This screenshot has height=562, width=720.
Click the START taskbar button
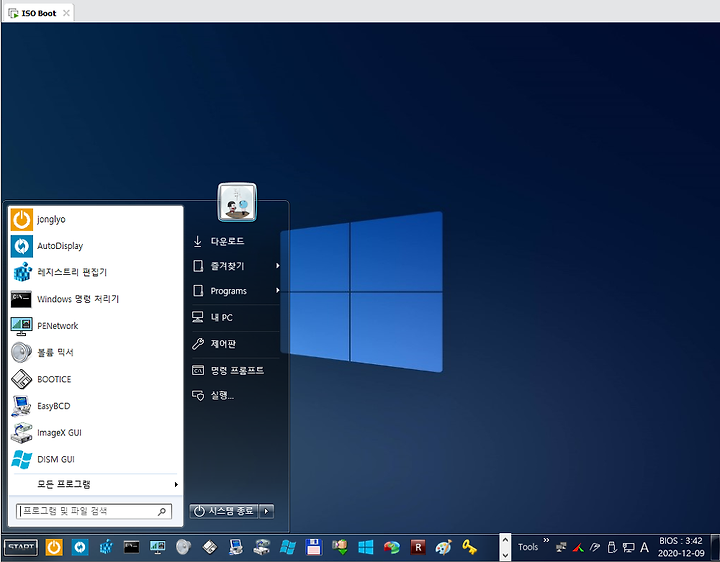pyautogui.click(x=21, y=547)
